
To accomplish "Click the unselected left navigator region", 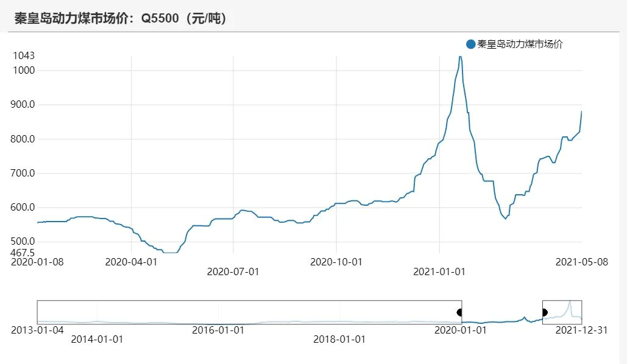I will coord(250,312).
